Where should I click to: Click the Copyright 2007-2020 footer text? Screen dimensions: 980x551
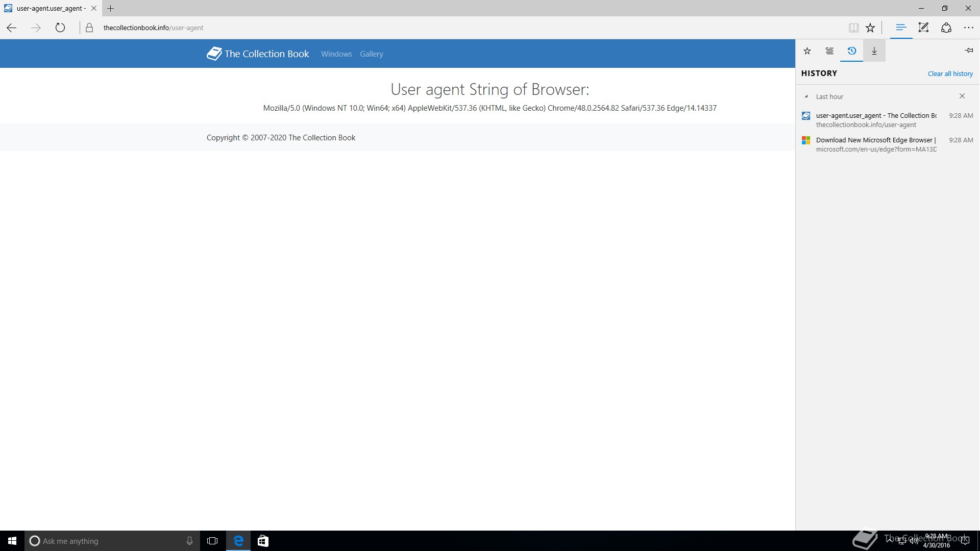pyautogui.click(x=281, y=138)
